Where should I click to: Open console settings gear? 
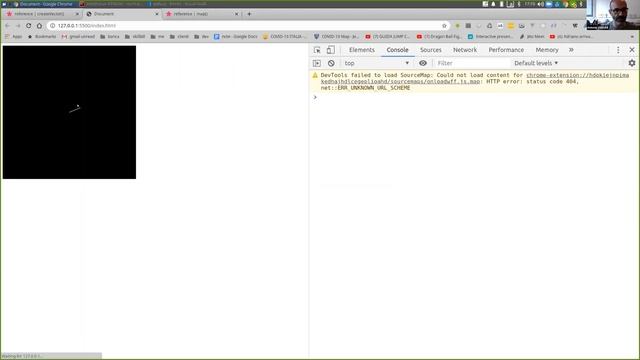click(x=632, y=63)
